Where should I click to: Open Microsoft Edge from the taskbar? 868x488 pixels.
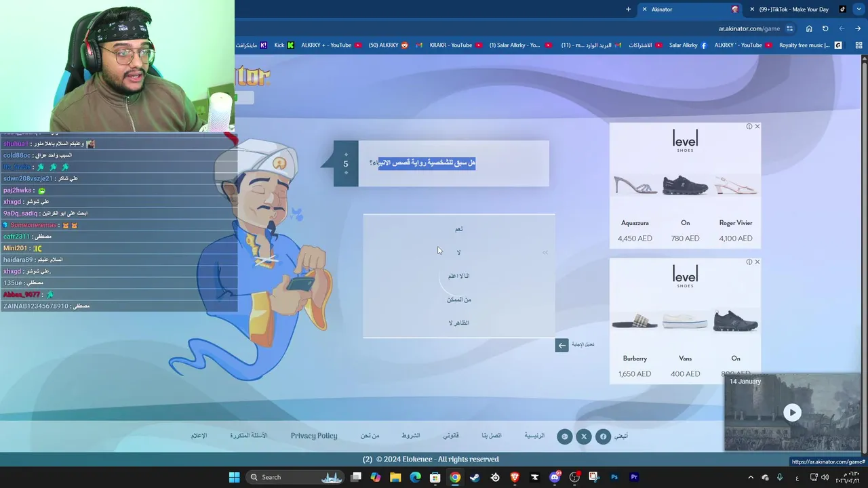415,477
